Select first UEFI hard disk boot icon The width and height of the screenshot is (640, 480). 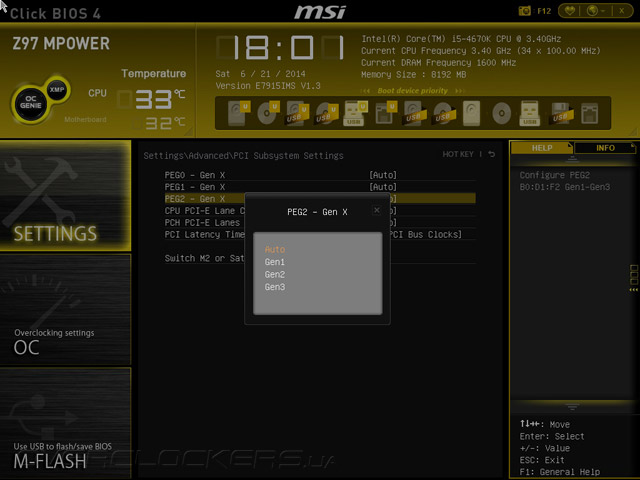point(238,113)
